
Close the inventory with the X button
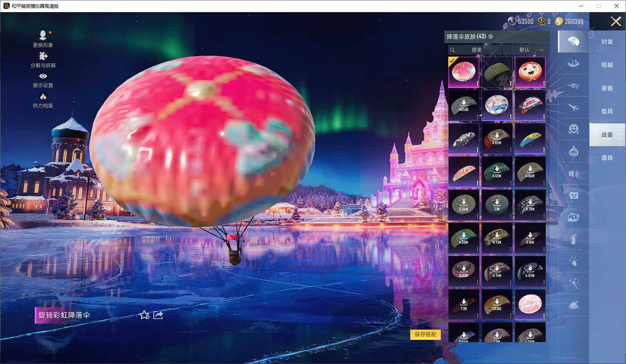tap(616, 21)
